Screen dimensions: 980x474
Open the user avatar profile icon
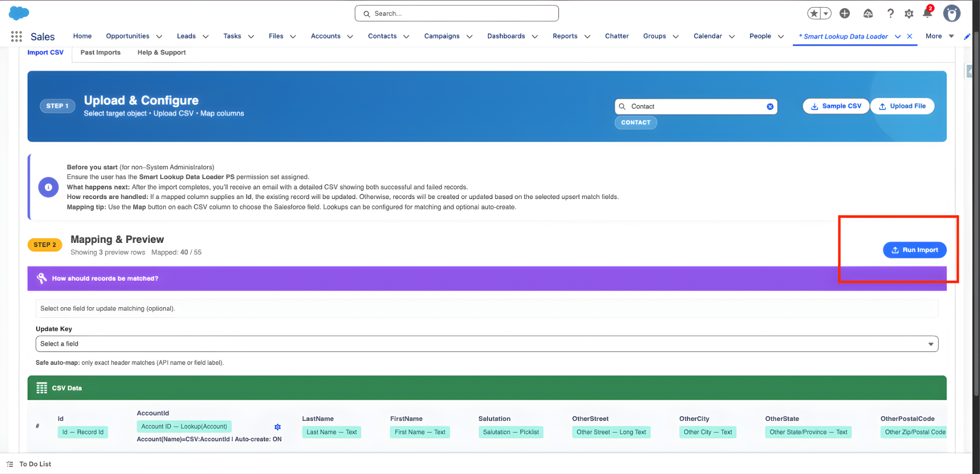952,13
